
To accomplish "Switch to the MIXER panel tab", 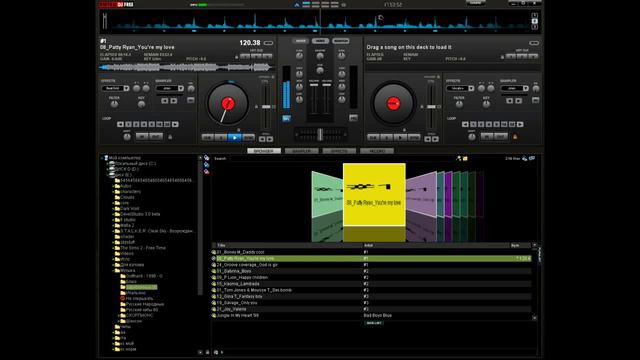I will 300,41.
